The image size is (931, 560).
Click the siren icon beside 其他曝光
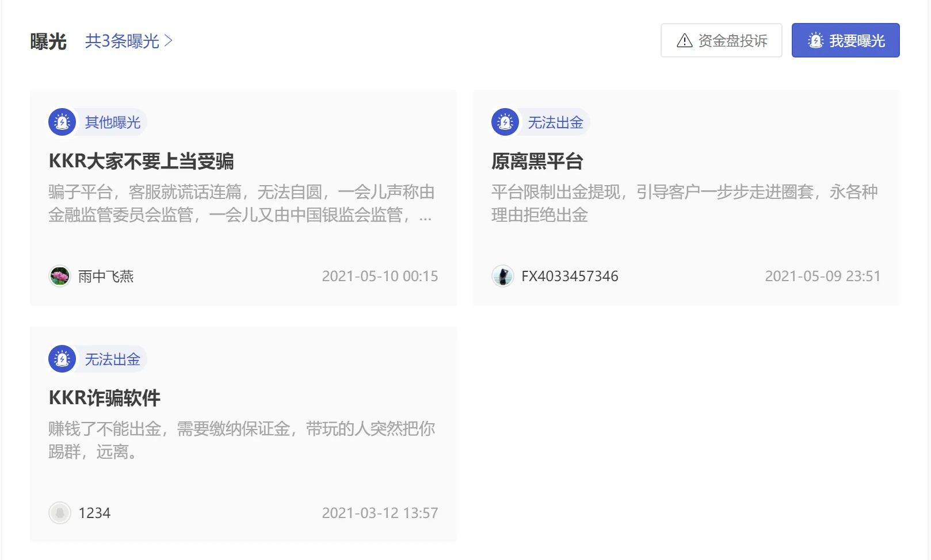(62, 122)
